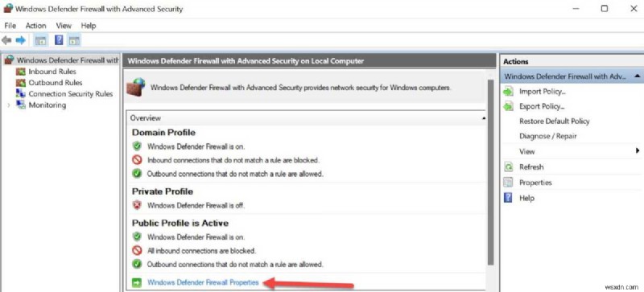Collapse the Overview section arrow
Viewport: 644px width, 292px height.
coord(484,118)
